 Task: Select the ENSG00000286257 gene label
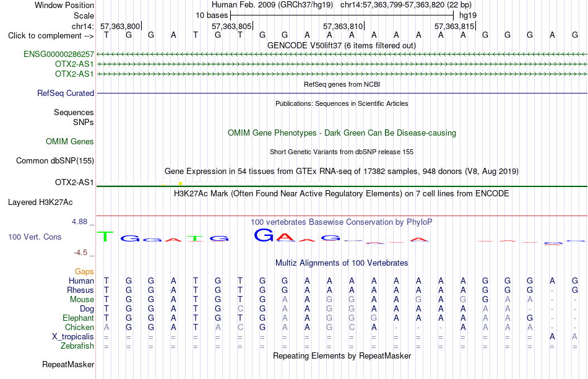pos(59,54)
